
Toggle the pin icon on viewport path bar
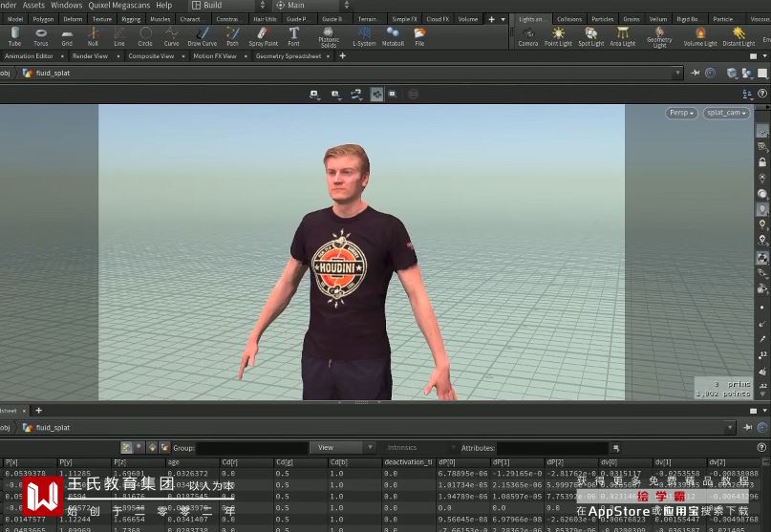point(695,73)
